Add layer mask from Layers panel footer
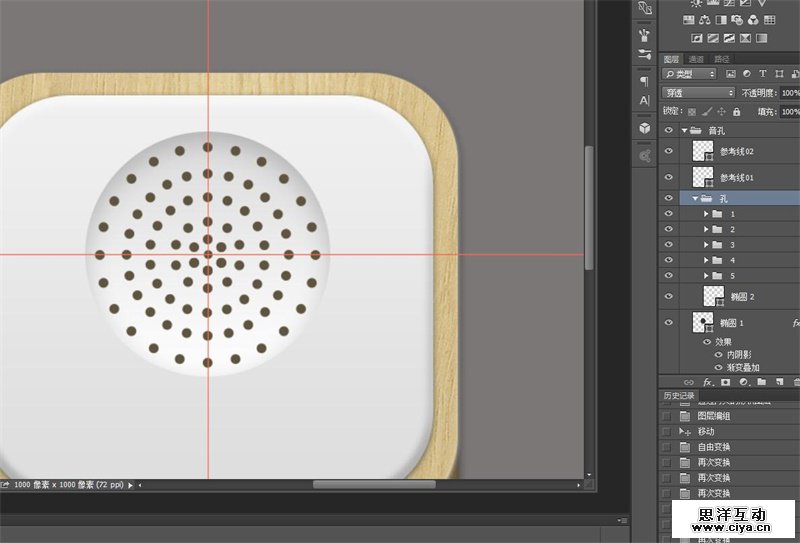This screenshot has width=800, height=543. pos(725,382)
